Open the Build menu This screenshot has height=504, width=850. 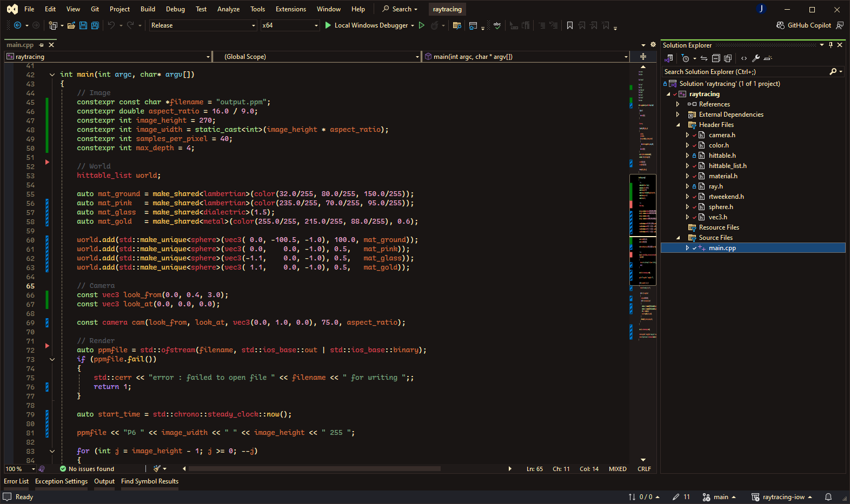point(148,9)
